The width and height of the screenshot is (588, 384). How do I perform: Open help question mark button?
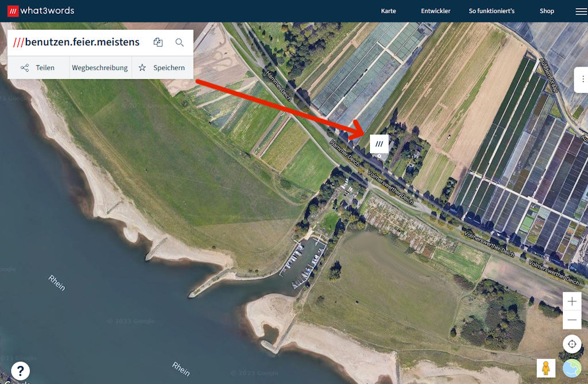tap(20, 371)
